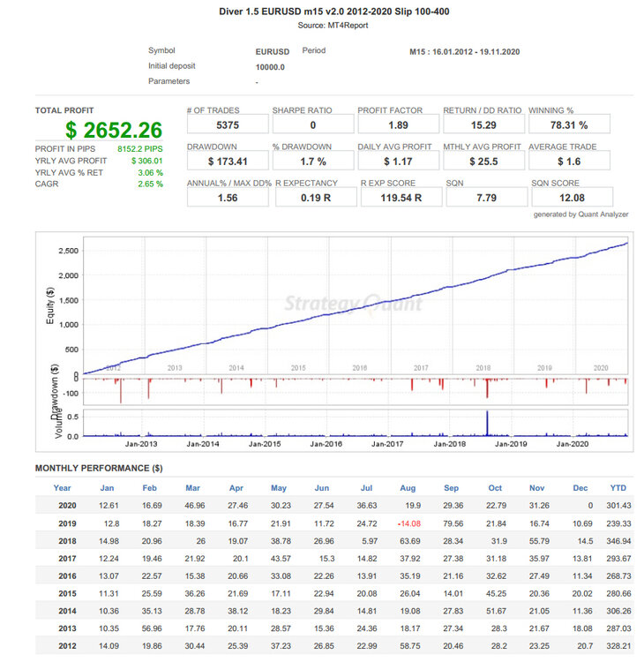Click the 'MONTHLY PERFORMANCE ($)' heading
644x662 pixels.
coord(99,468)
